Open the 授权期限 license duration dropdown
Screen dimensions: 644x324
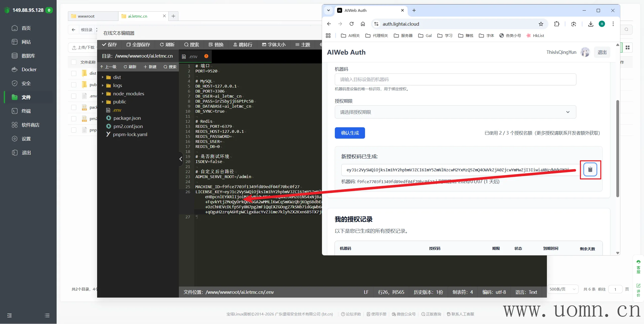point(455,112)
